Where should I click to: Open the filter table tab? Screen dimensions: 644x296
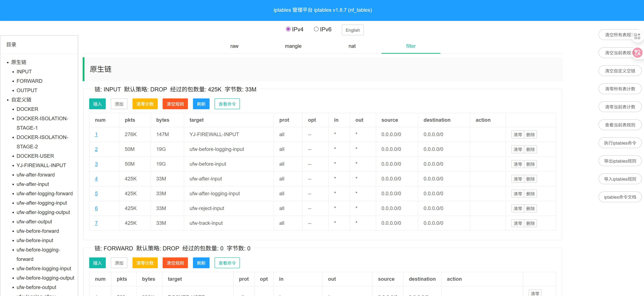point(411,46)
